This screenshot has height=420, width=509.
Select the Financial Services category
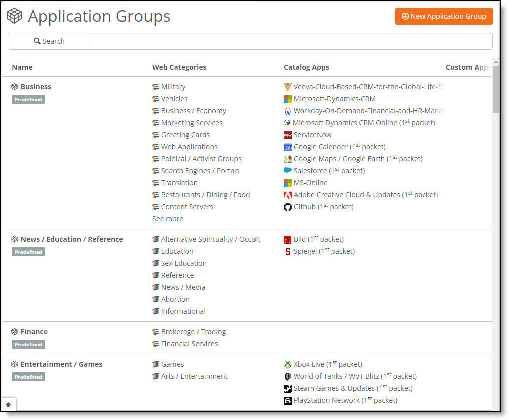click(189, 344)
